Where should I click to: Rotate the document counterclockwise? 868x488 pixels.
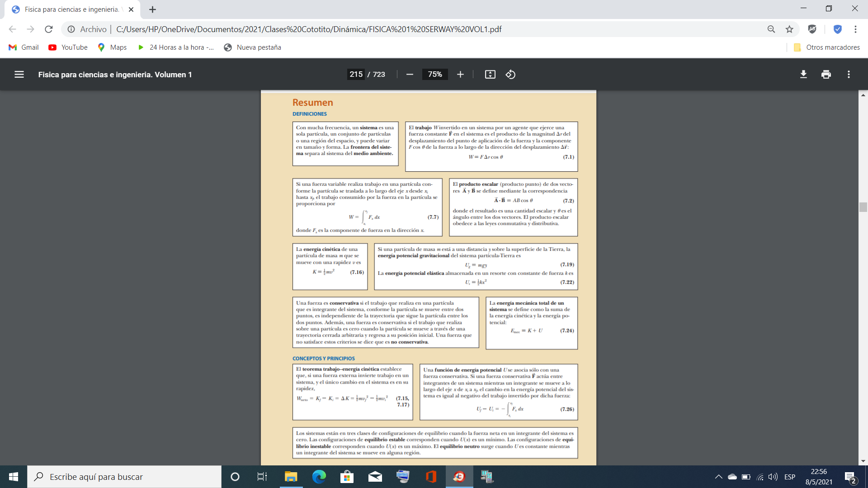point(510,75)
